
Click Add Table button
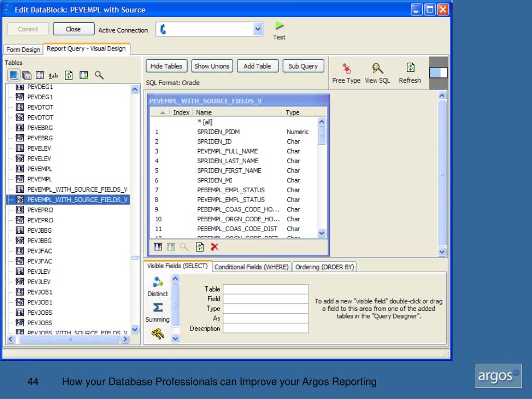coord(258,66)
